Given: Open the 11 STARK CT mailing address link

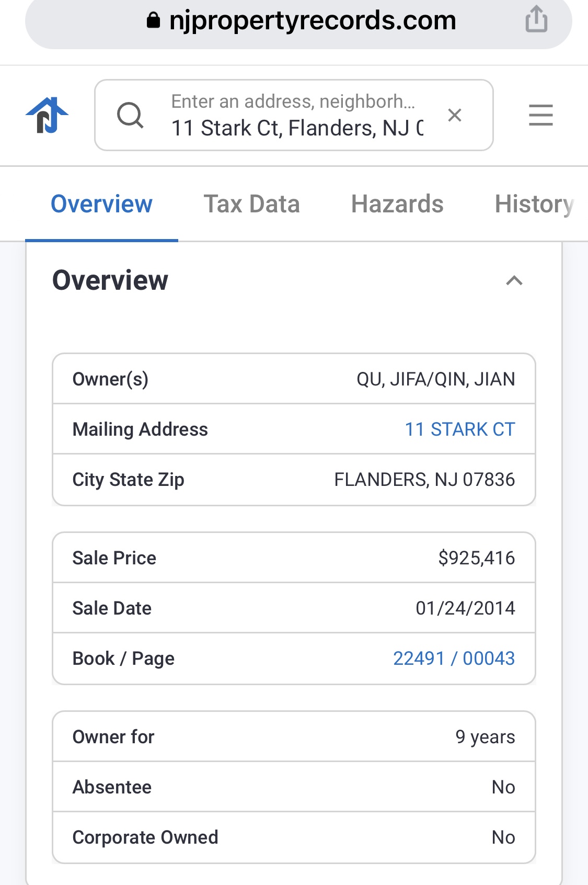Looking at the screenshot, I should coord(460,429).
